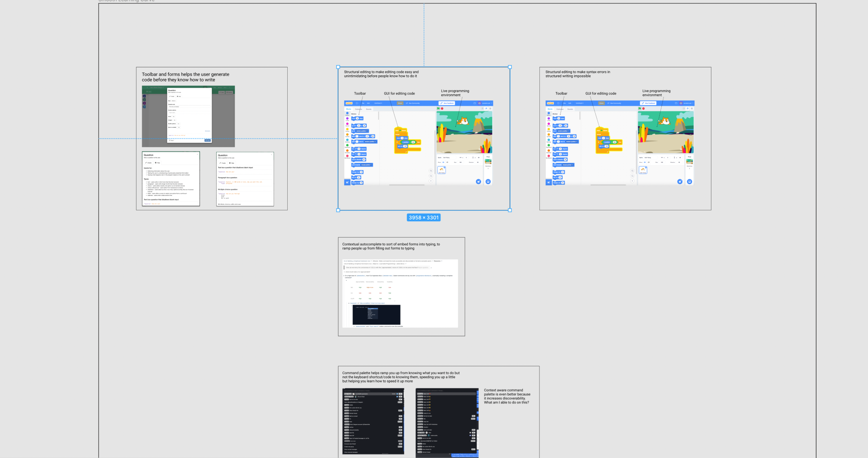Click blue Insert button in the gray-backed Question form
The width and height of the screenshot is (868, 458).
(x=207, y=141)
